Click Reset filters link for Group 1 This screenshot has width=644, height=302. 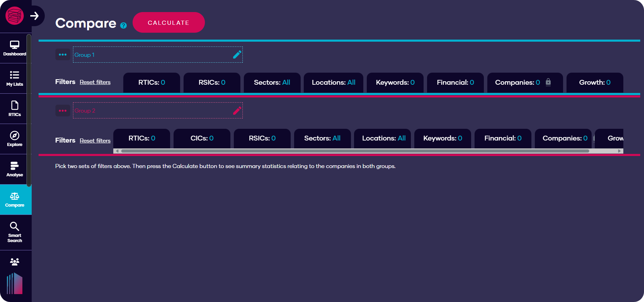coord(95,82)
